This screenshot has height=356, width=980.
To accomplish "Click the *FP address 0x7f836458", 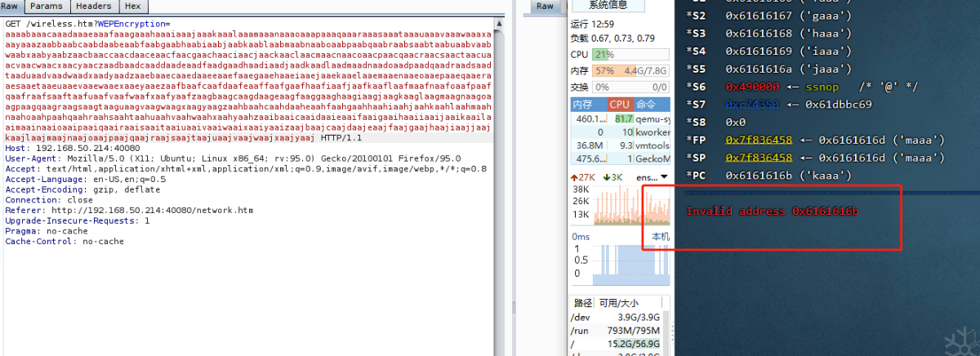I will 759,140.
